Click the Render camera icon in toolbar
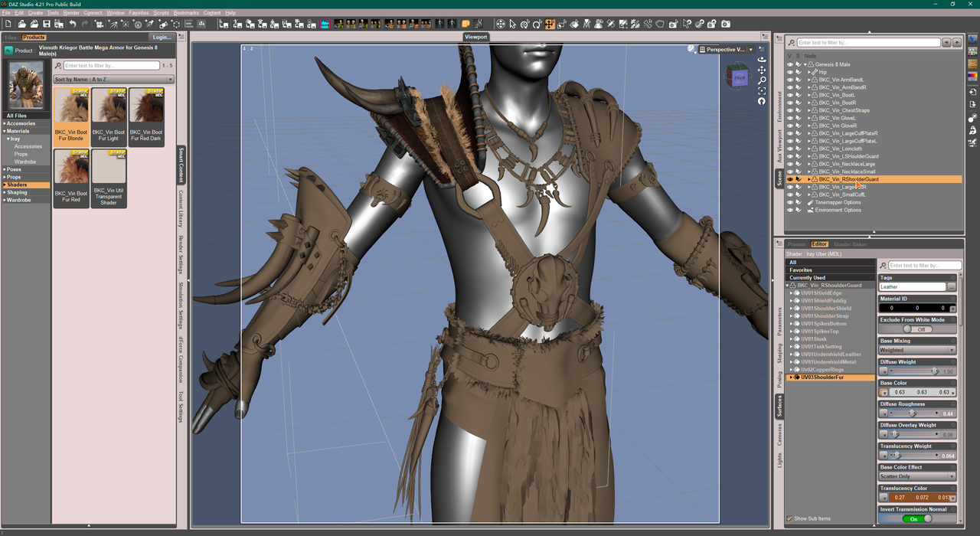980x536 pixels. tap(725, 24)
